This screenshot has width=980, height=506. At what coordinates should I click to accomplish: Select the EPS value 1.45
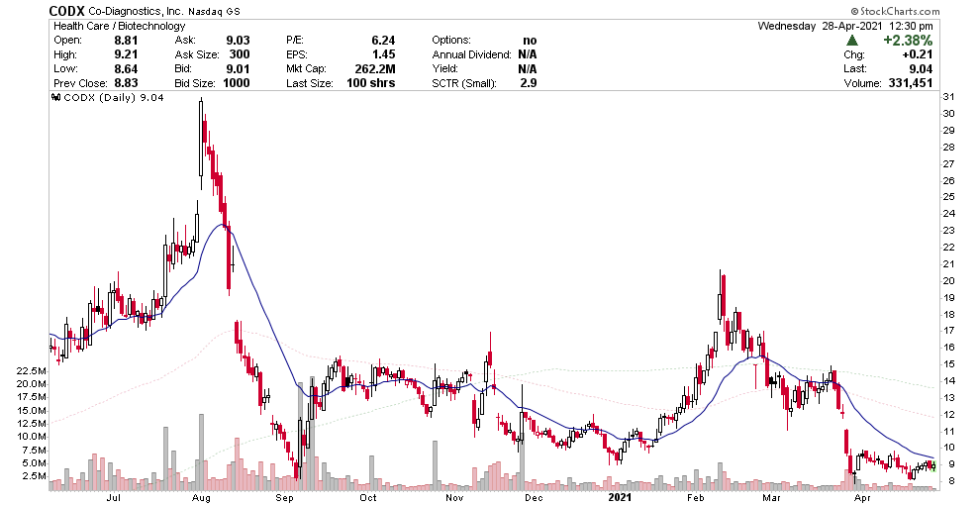[x=383, y=54]
